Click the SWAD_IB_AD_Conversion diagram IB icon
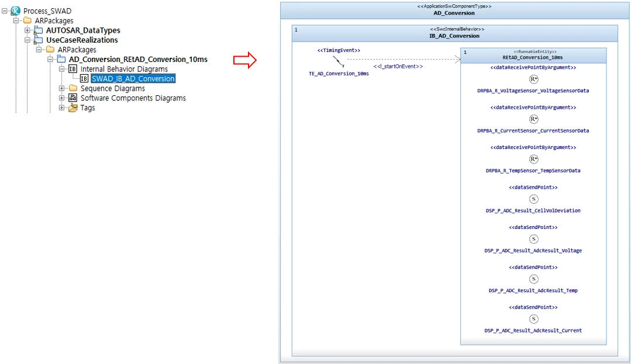Screen dimensions: 631x364 click(x=84, y=79)
